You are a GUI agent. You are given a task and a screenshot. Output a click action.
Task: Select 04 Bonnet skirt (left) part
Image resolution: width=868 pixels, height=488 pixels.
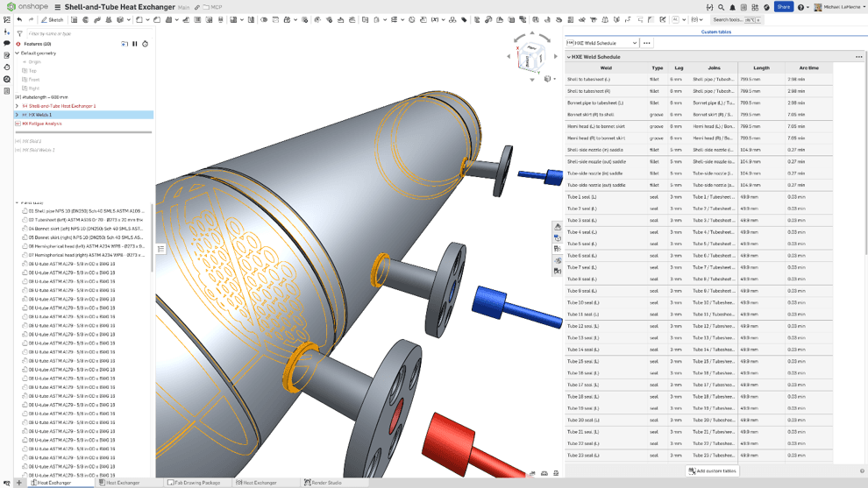86,229
